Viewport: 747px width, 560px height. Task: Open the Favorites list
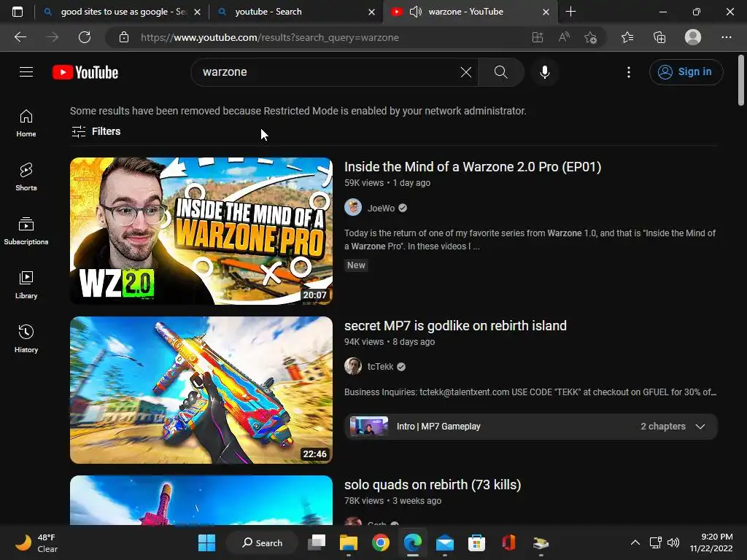tap(627, 37)
